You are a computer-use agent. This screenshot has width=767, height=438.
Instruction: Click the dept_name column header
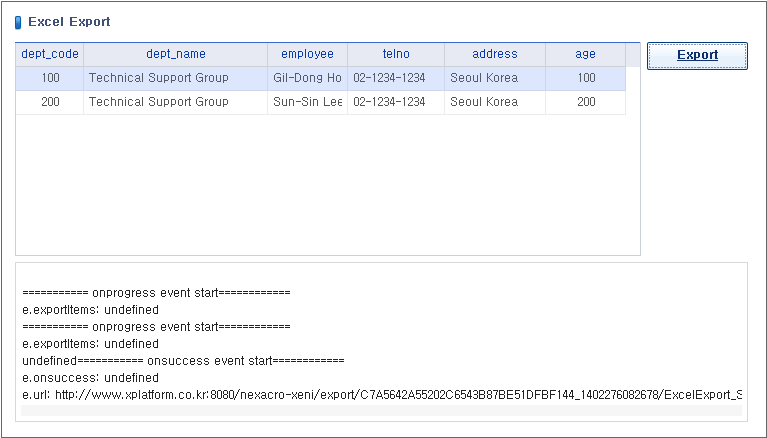[x=175, y=54]
